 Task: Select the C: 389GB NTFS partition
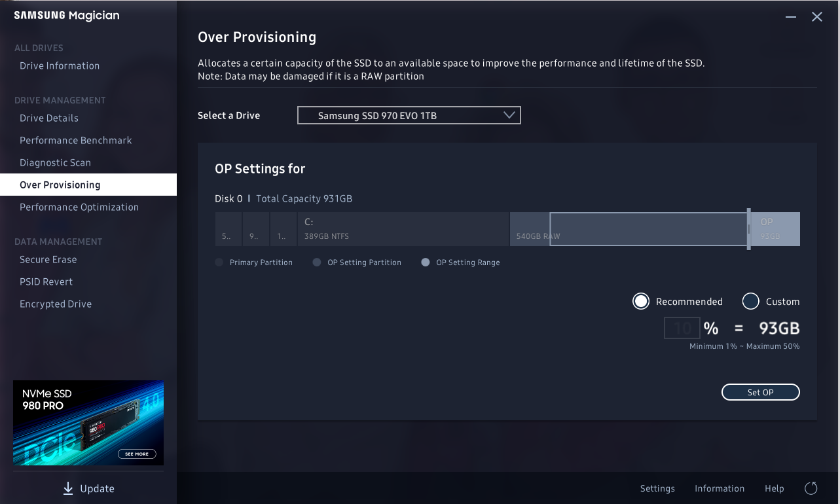[403, 229]
